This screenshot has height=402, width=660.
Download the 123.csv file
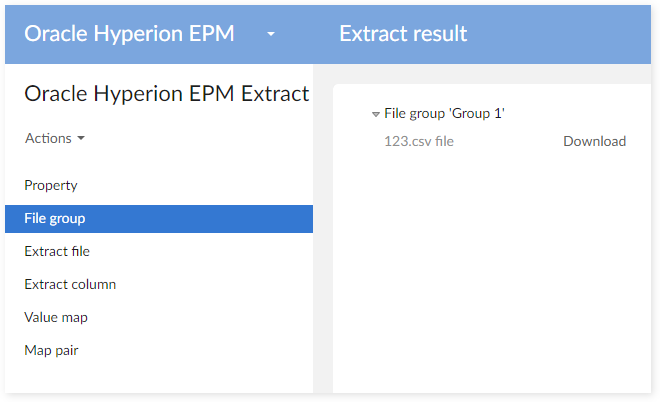coord(594,141)
